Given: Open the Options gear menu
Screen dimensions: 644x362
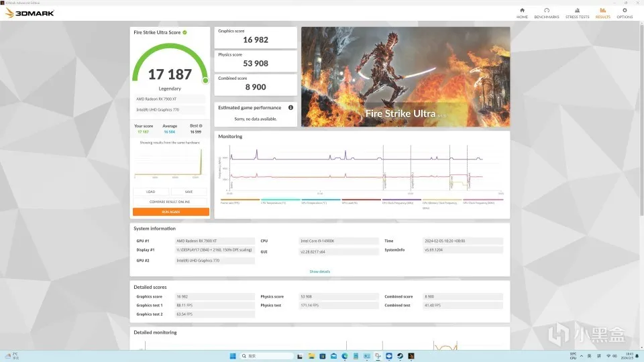Looking at the screenshot, I should pyautogui.click(x=625, y=13).
